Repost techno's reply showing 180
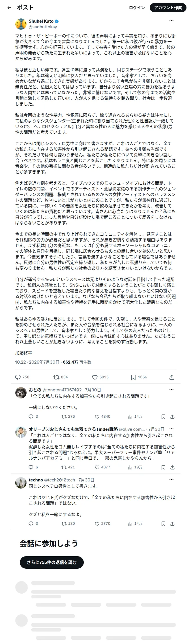This screenshot has width=191, height=644. [68, 524]
